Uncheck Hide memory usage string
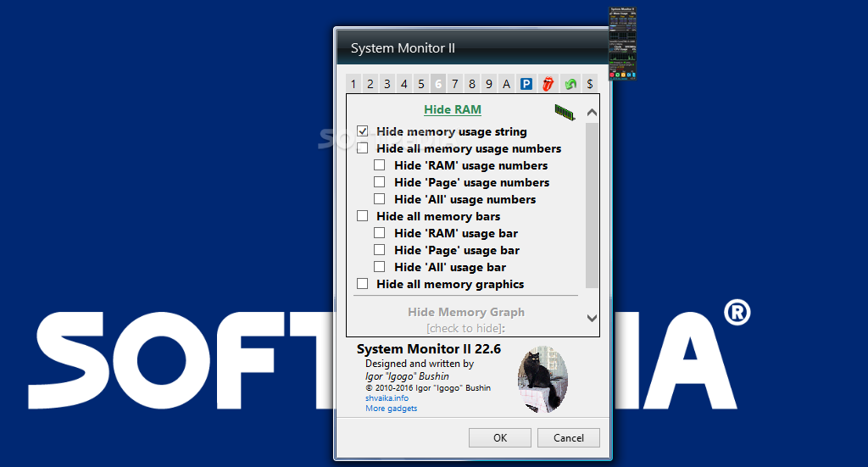The height and width of the screenshot is (467, 868). [363, 131]
